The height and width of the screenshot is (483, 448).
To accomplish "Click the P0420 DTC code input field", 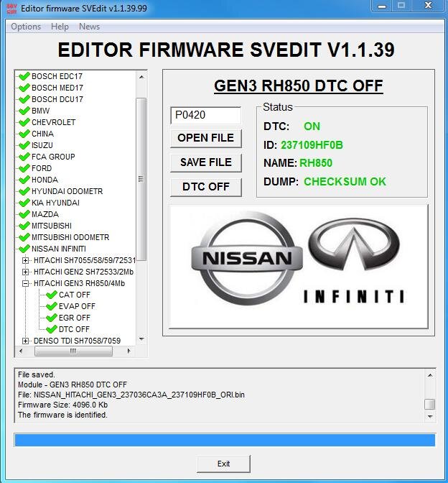I will point(206,115).
